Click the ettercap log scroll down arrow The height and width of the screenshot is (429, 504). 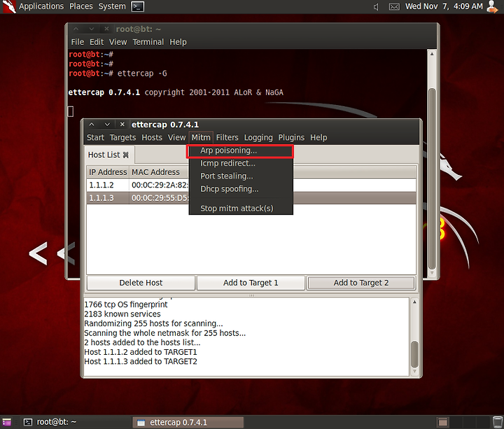click(414, 371)
